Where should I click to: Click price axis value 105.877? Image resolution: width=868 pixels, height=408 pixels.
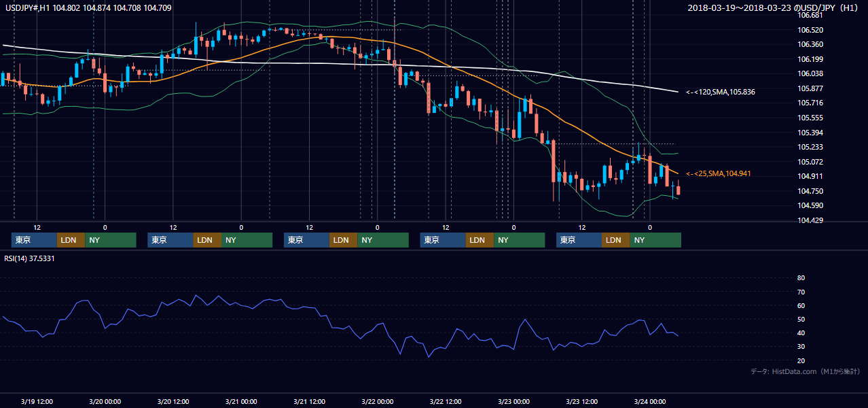tap(810, 88)
